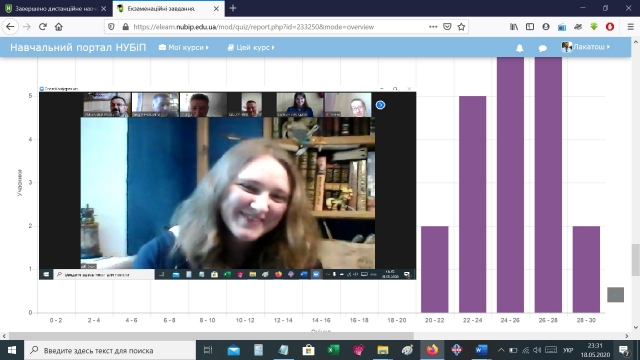Expand the Цей курс dropdown
Image resolution: width=640 pixels, height=360 pixels.
click(x=251, y=48)
